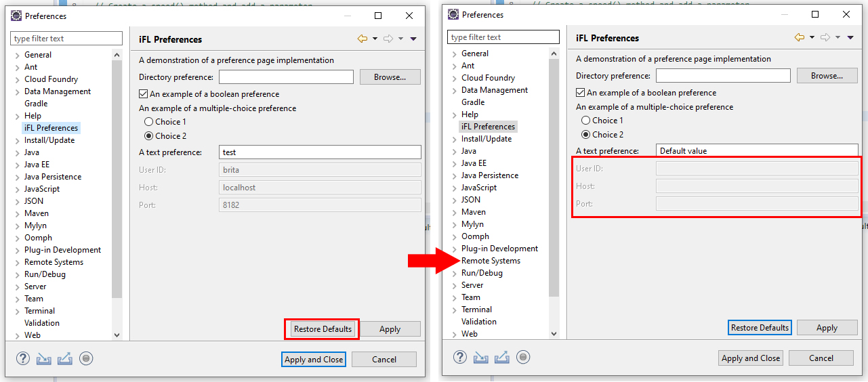The image size is (868, 382).
Task: Click text preference field containing 'Default value'
Action: coord(757,151)
